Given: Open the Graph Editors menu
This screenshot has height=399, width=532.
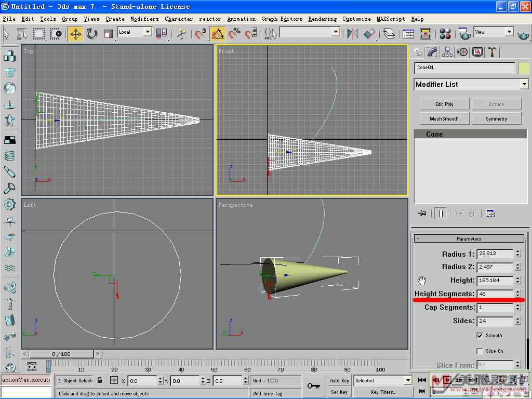Looking at the screenshot, I should point(282,19).
